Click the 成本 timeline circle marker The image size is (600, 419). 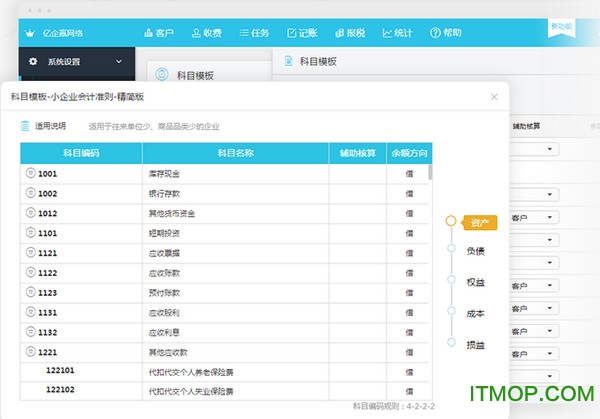[x=452, y=311]
